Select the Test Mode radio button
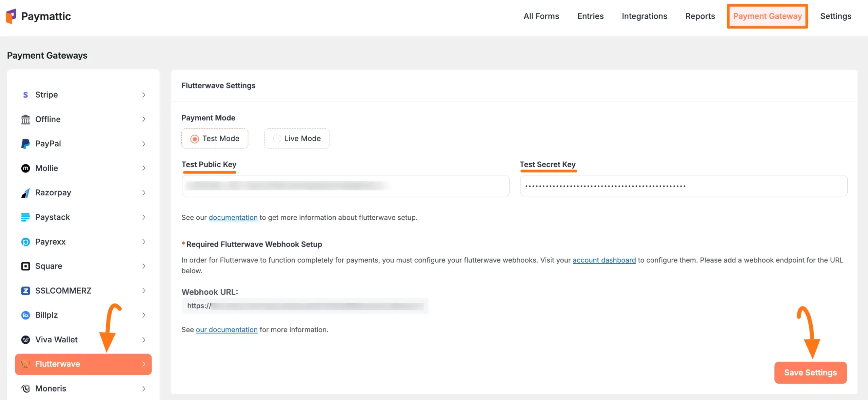 pos(195,138)
